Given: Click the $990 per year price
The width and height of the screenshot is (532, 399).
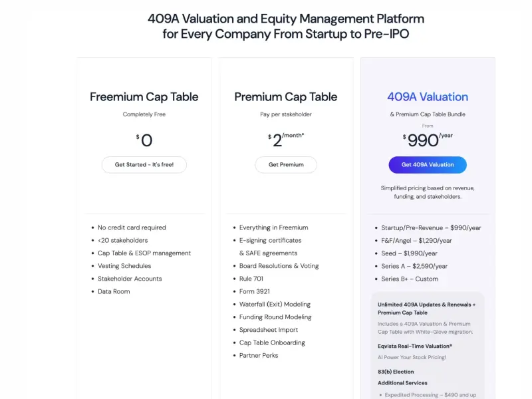Looking at the screenshot, I should (428, 140).
